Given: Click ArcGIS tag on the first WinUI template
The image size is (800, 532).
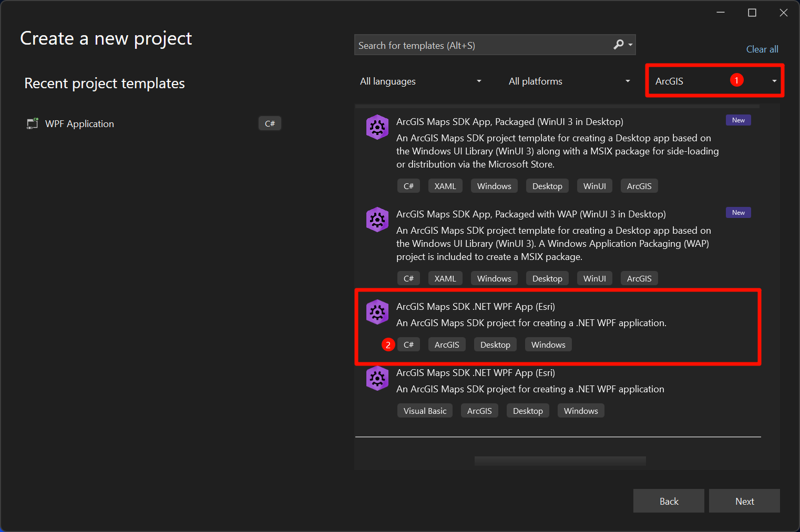Looking at the screenshot, I should coord(639,186).
